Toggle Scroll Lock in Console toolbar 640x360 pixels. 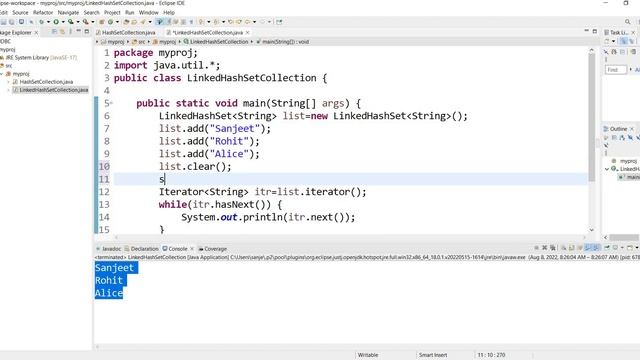[572, 248]
